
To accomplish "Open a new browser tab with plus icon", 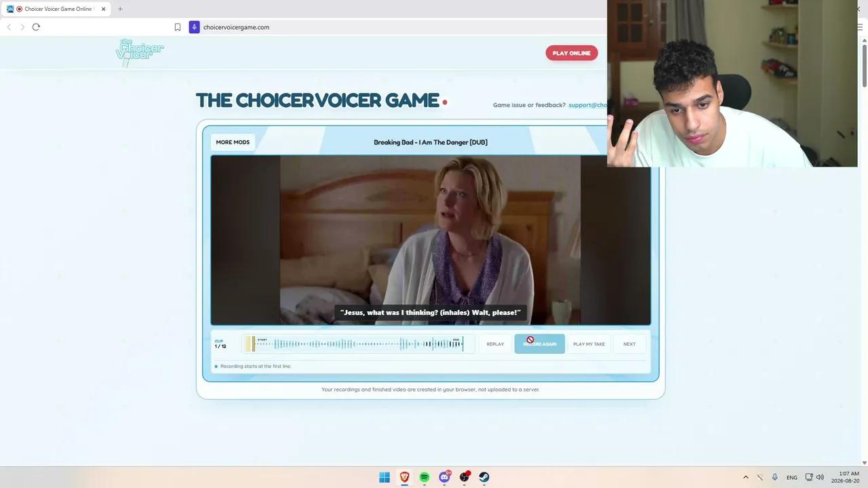I will pos(120,9).
